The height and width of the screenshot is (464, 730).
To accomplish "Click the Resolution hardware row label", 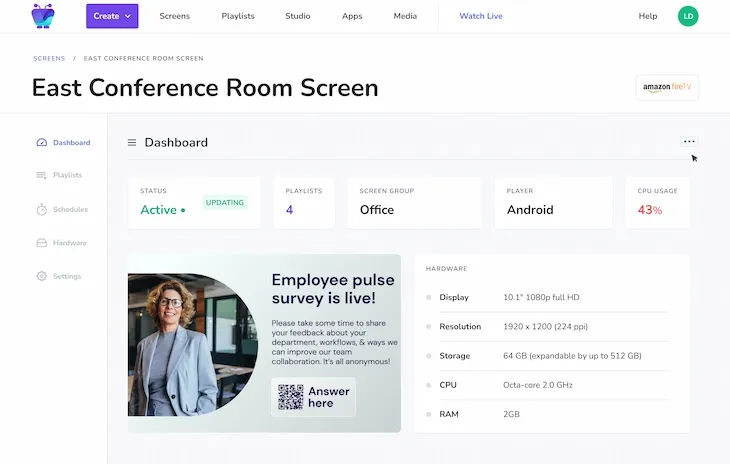I will [x=460, y=327].
